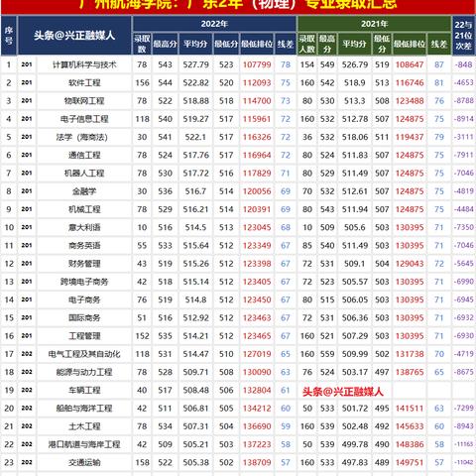Select the 法学（海商法）cell

coord(84,137)
